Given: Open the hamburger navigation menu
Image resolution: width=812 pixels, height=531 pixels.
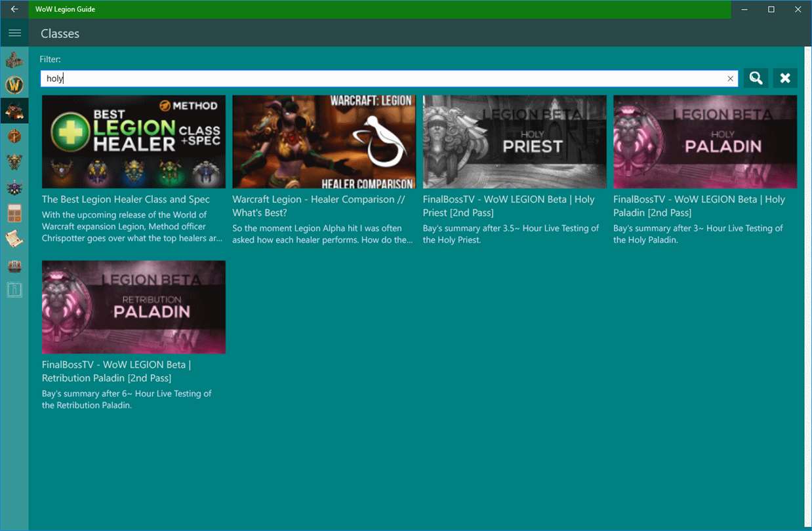Looking at the screenshot, I should coord(14,33).
